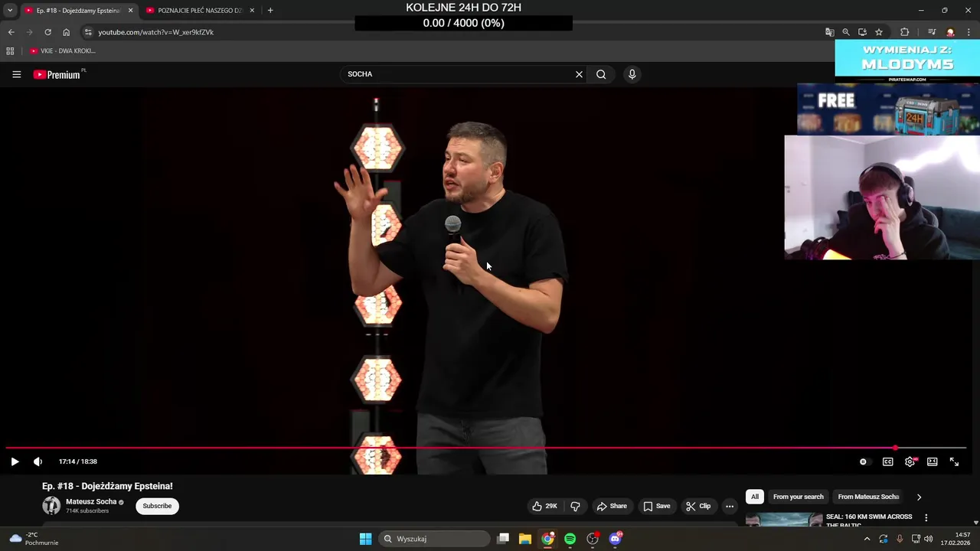Go to browser home page
Image resolution: width=980 pixels, height=551 pixels.
pyautogui.click(x=67, y=32)
